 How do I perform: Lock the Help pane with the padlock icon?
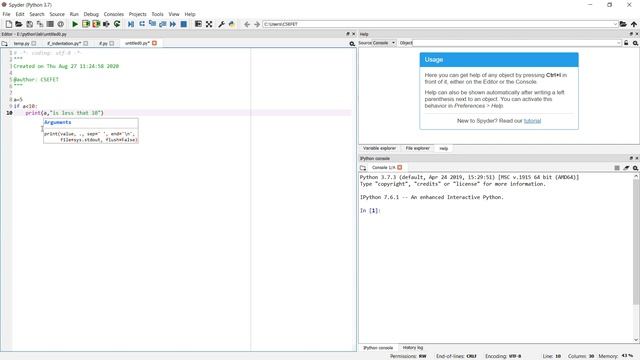click(626, 43)
